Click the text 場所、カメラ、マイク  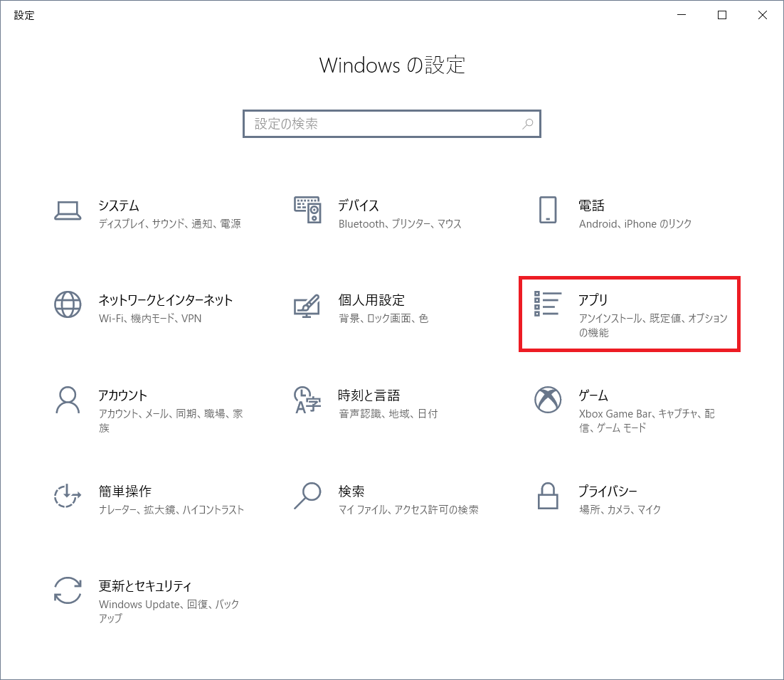click(x=620, y=510)
